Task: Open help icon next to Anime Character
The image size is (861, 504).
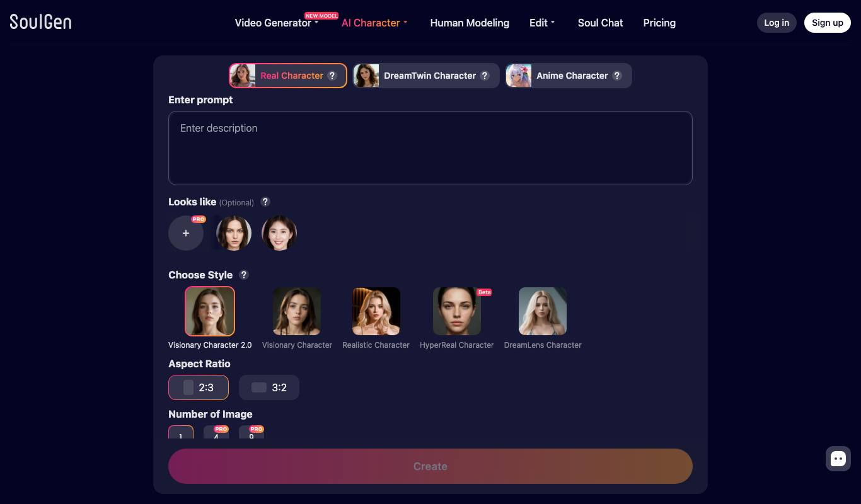Action: [x=617, y=76]
